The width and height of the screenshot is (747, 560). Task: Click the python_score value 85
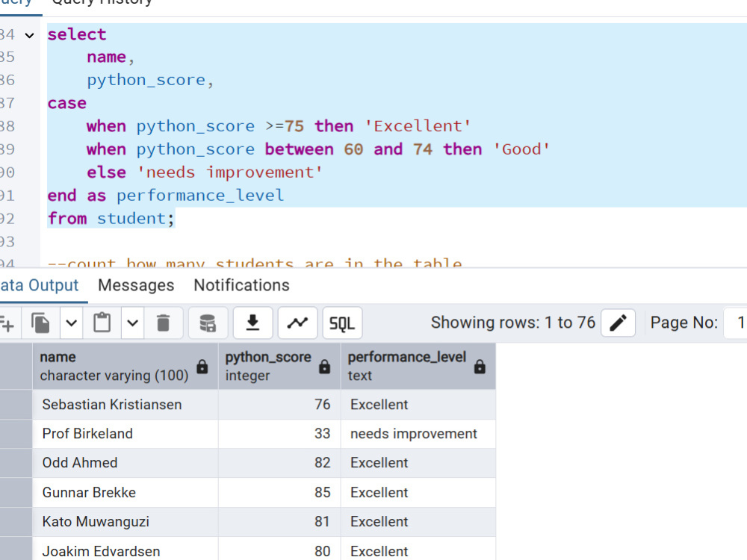coord(279,492)
